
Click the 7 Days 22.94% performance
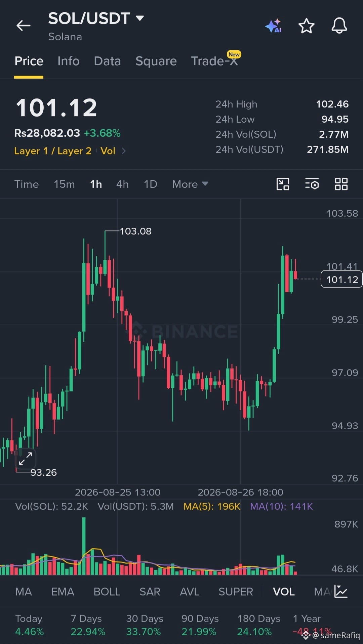[x=88, y=625]
